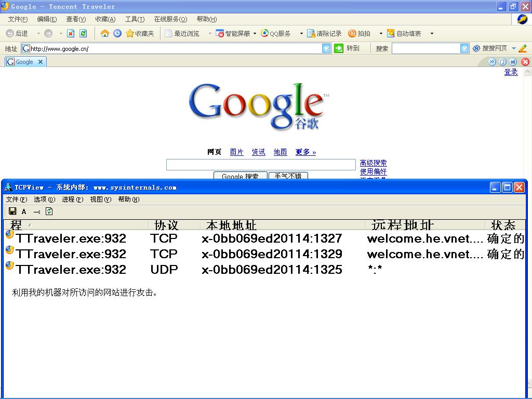The height and width of the screenshot is (399, 532).
Task: Toggle TCPView resolve addresses 'A' icon
Action: pyautogui.click(x=24, y=211)
